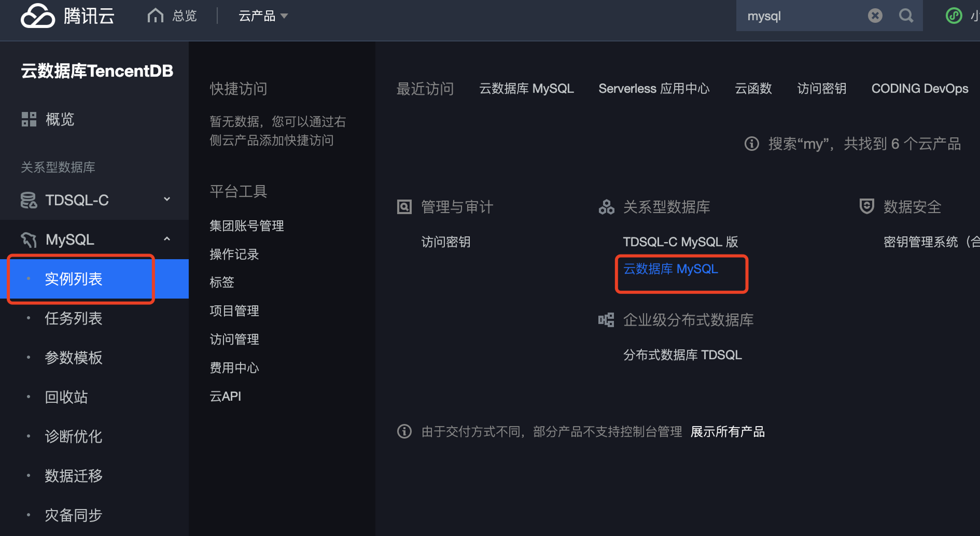Click the MySQL dolphin icon

click(x=29, y=240)
